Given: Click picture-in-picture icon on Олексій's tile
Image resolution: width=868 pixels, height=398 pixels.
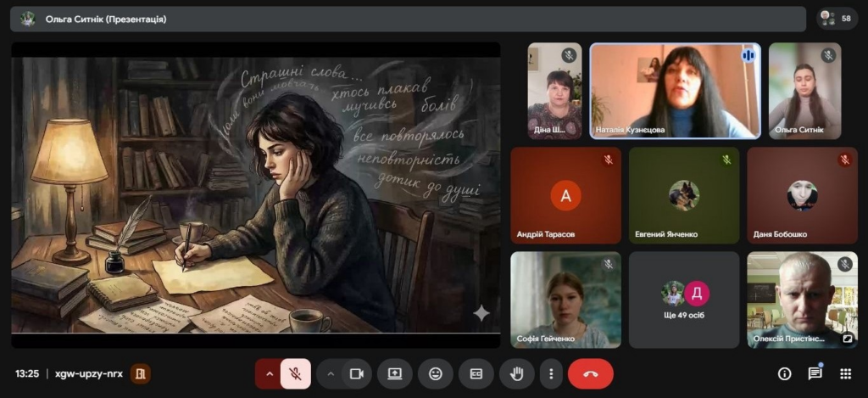Looking at the screenshot, I should tap(847, 338).
